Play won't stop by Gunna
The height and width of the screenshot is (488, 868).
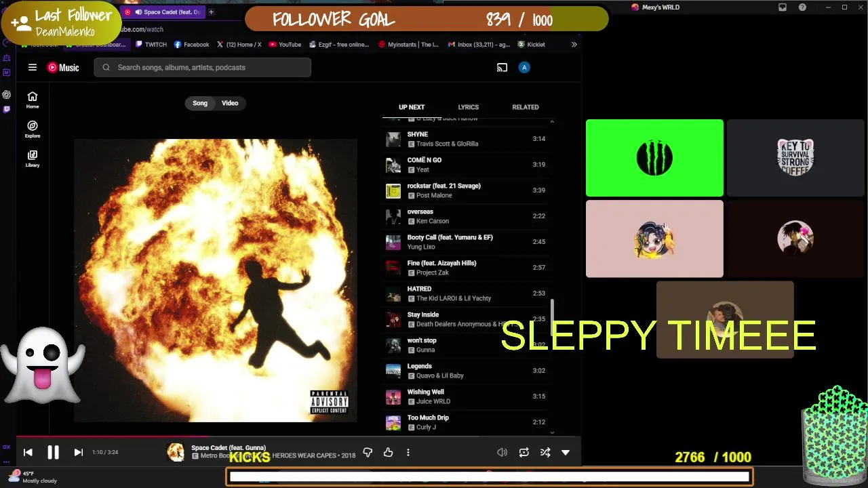(x=465, y=345)
